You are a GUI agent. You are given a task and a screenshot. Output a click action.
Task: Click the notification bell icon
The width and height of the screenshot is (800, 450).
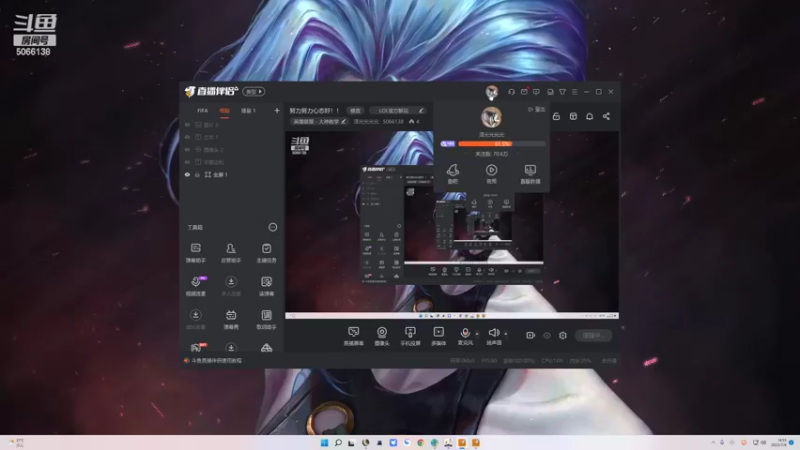589,116
